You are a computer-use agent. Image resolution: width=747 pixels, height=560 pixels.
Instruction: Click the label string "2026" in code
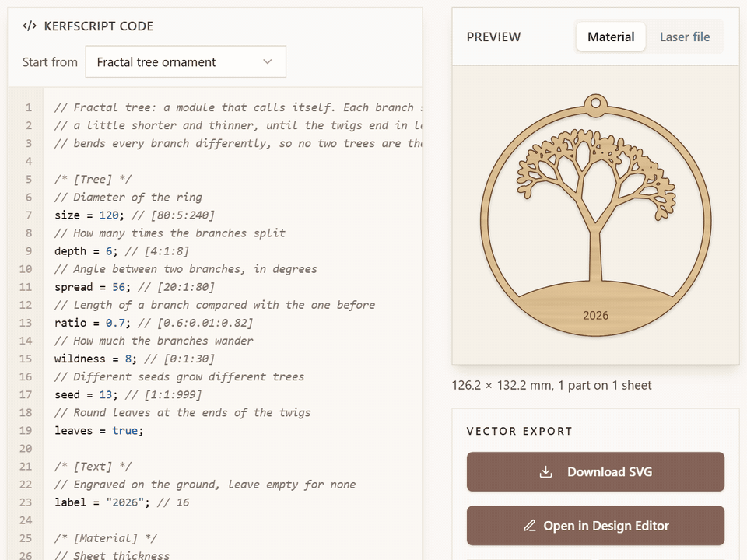(x=124, y=502)
